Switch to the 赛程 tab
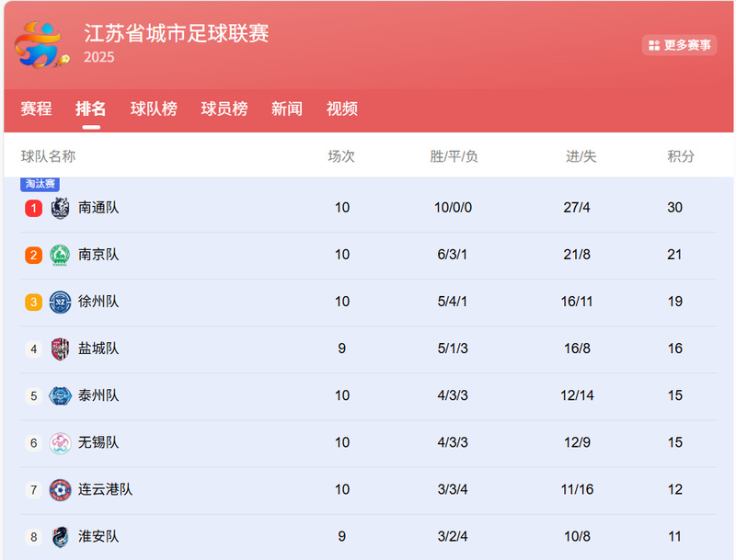This screenshot has height=560, width=736. pos(36,109)
